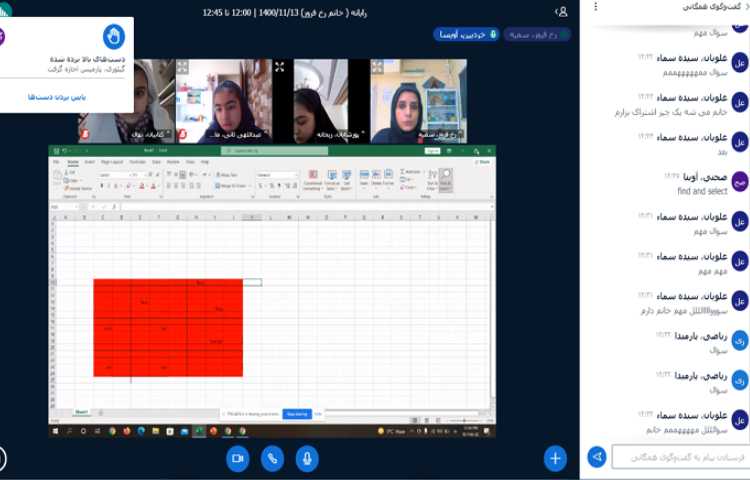Expand the third webcam from left to fullscreen
750x480 pixels.
[280, 67]
